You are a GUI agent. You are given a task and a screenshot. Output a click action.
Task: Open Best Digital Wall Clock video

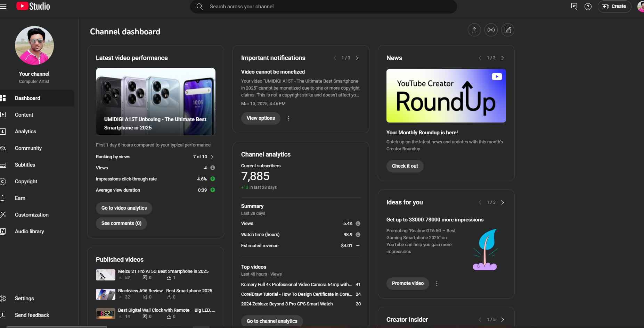(166, 310)
